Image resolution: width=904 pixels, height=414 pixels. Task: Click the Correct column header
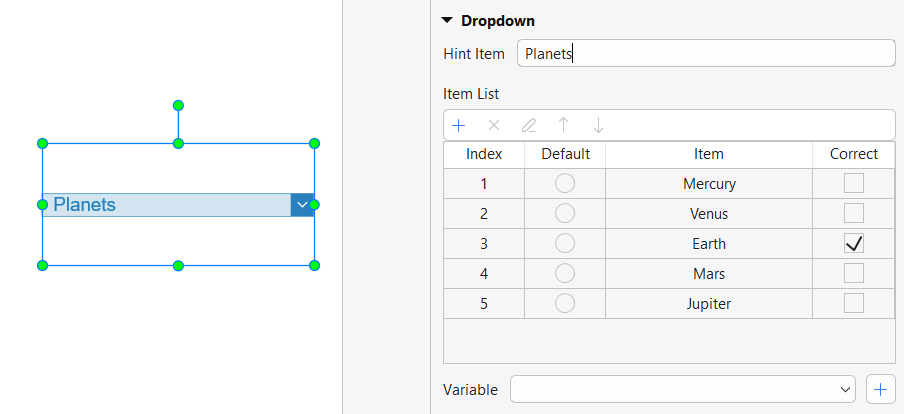tap(853, 154)
